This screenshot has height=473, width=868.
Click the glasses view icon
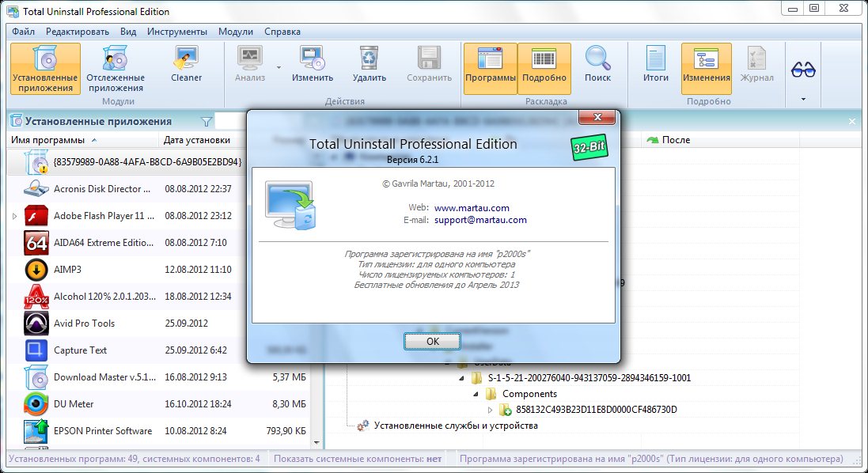click(x=803, y=70)
